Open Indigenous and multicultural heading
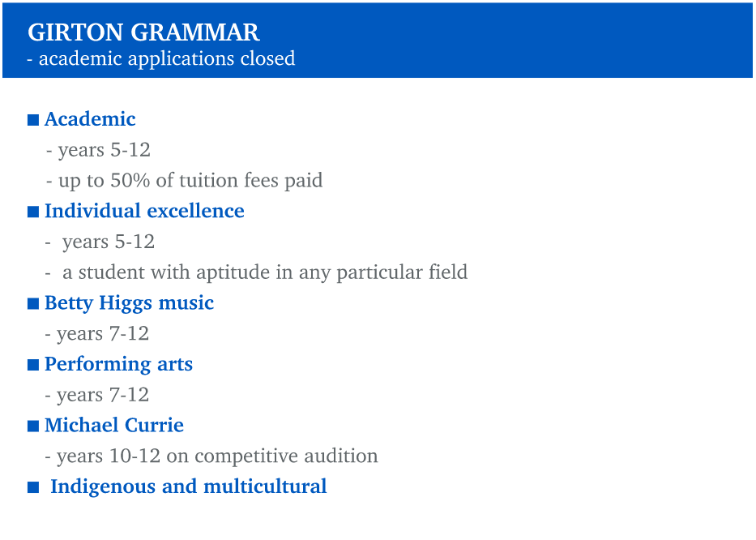This screenshot has height=540, width=756. [x=189, y=486]
